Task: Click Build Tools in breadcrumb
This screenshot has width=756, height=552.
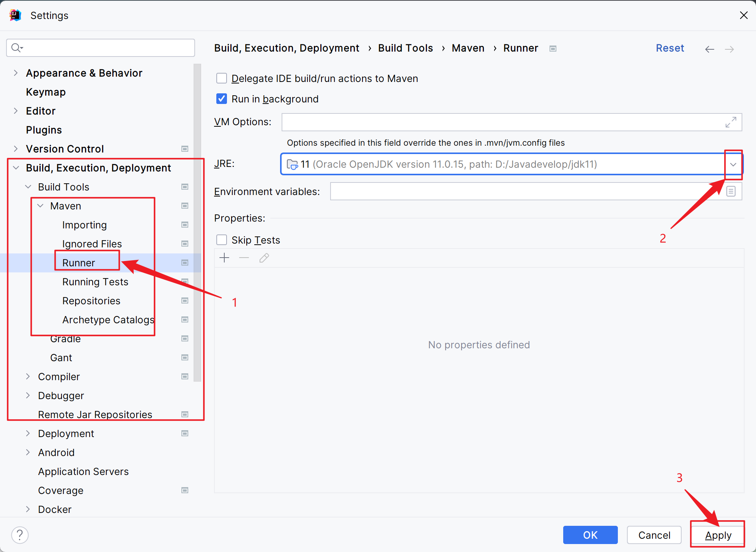Action: (405, 48)
